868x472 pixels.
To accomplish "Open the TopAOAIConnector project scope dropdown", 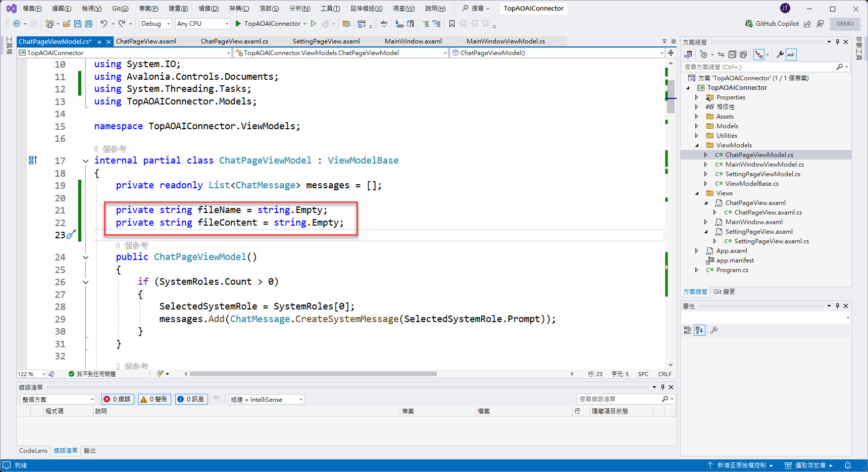I will [124, 53].
